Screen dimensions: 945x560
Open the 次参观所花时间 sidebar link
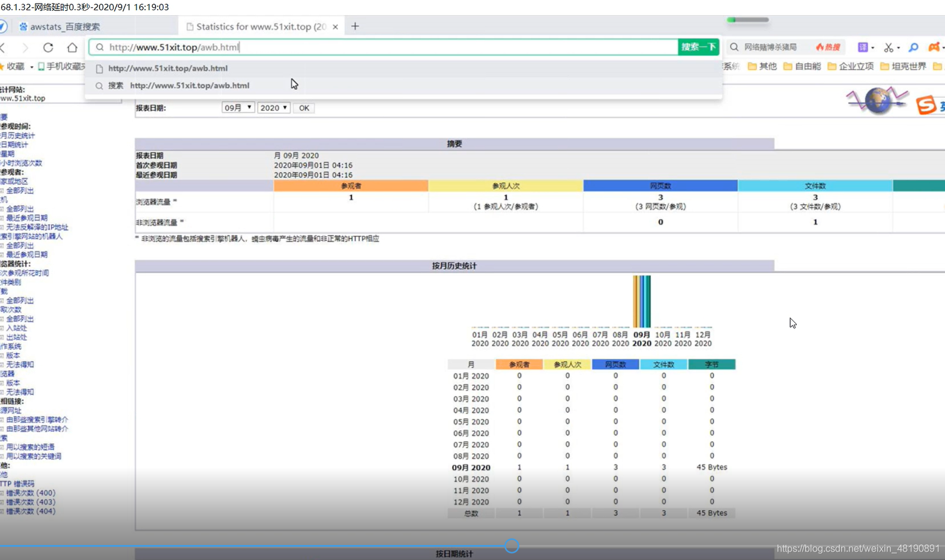pyautogui.click(x=25, y=273)
